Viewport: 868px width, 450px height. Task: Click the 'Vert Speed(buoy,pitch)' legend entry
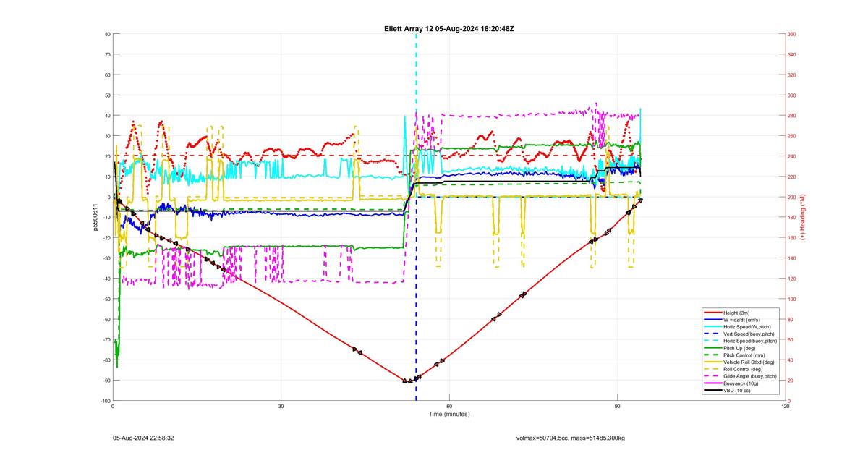click(751, 334)
